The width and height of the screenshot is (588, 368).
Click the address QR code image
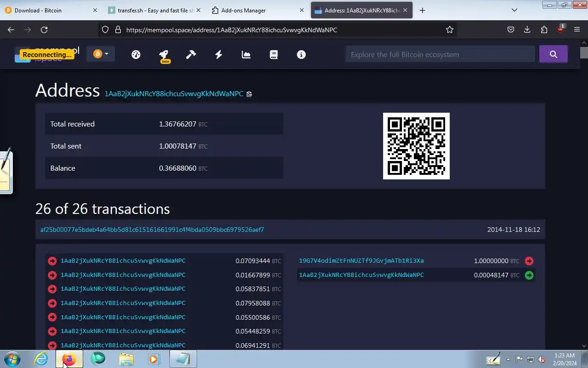pyautogui.click(x=416, y=146)
